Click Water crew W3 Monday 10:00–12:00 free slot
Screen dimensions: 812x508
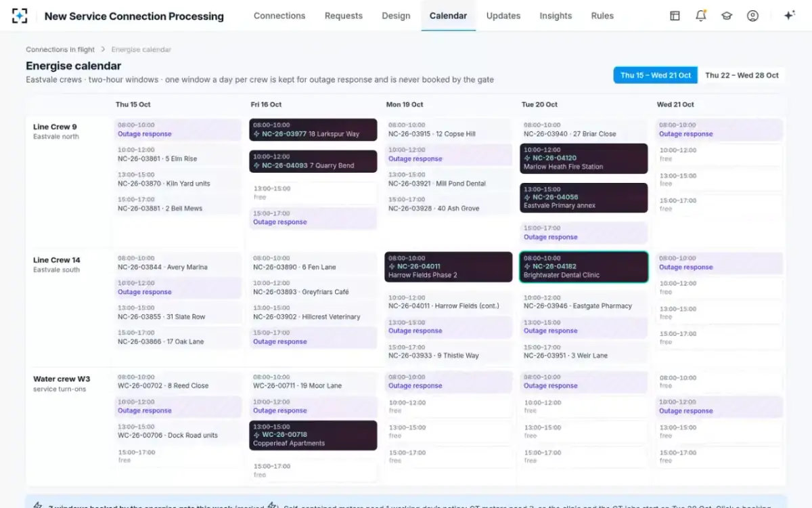click(x=449, y=406)
